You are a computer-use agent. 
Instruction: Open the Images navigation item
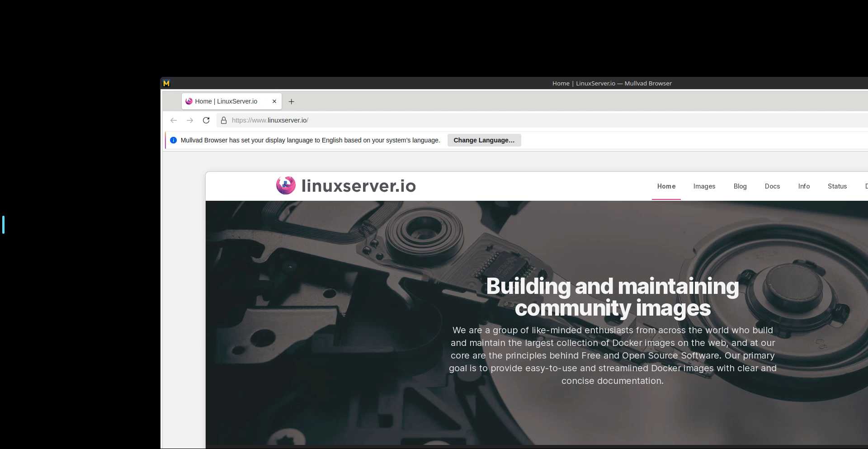click(704, 186)
